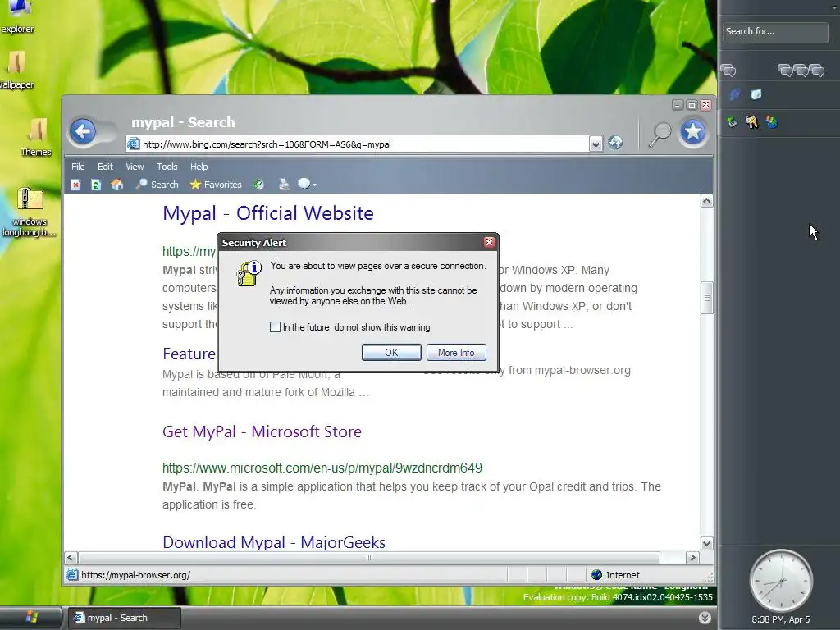Image resolution: width=840 pixels, height=630 pixels.
Task: Click the round blue Favorites star button
Action: (x=692, y=132)
